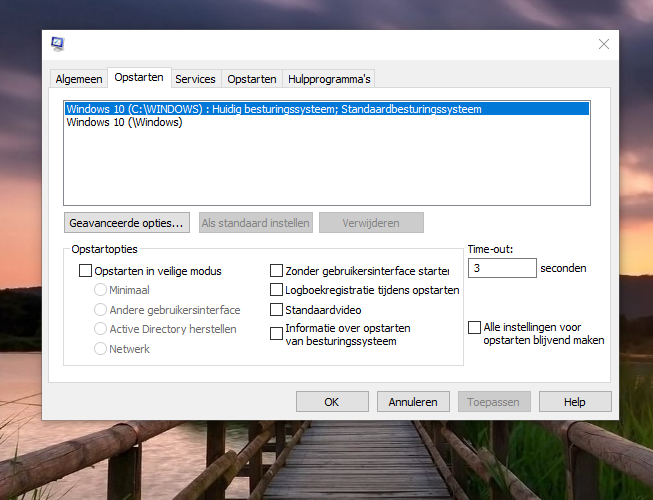Enable Informatie over opstarten van besturingssysteem
653x500 pixels.
(x=277, y=333)
